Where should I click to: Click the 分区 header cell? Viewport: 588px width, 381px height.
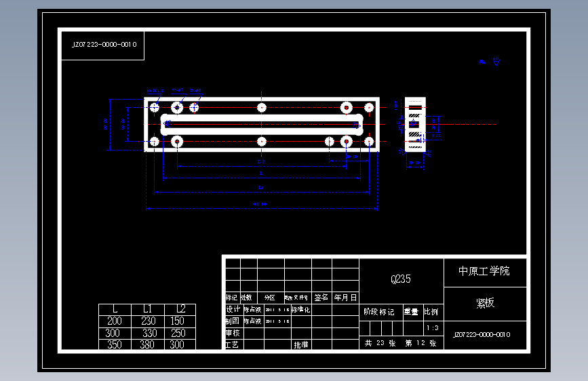270,298
